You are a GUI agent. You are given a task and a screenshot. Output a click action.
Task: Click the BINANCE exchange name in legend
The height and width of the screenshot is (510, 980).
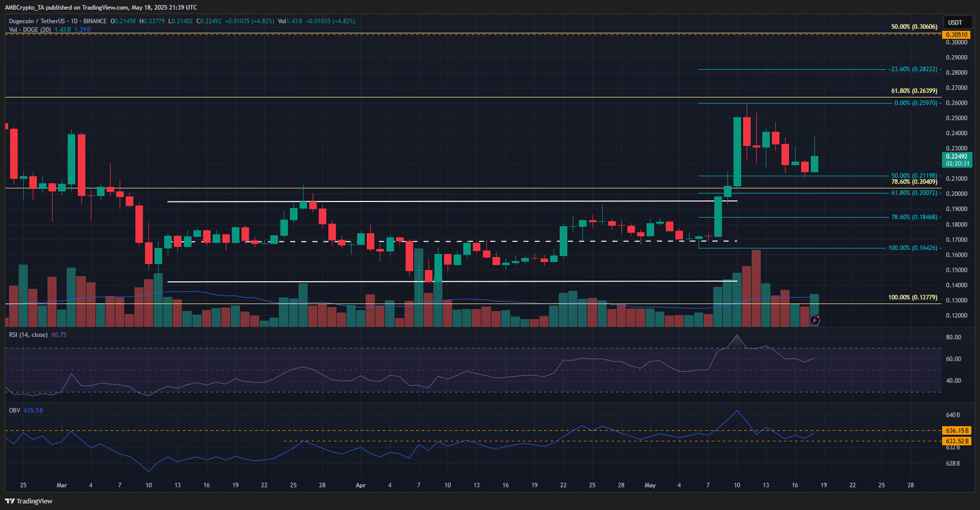95,21
